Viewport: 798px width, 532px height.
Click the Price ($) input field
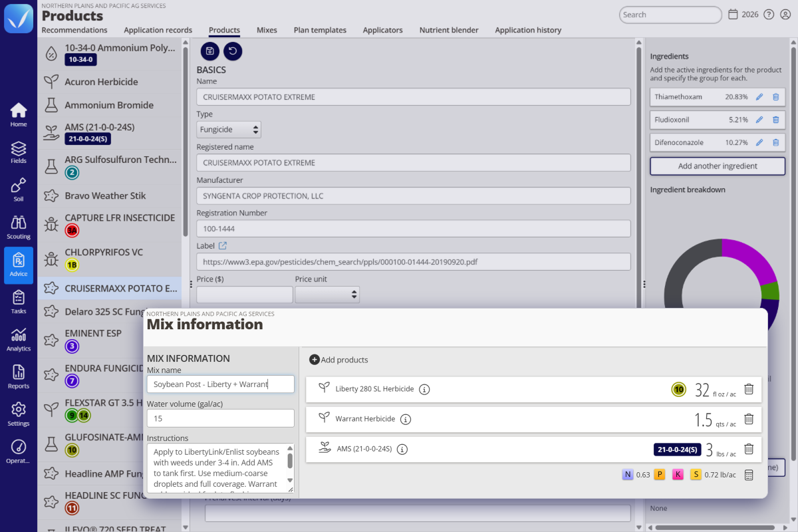point(245,295)
